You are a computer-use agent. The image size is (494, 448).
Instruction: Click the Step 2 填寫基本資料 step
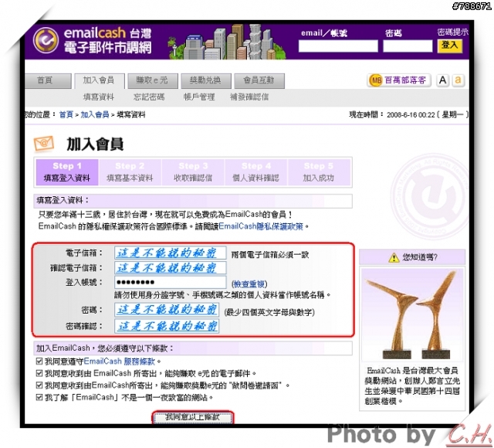point(130,172)
